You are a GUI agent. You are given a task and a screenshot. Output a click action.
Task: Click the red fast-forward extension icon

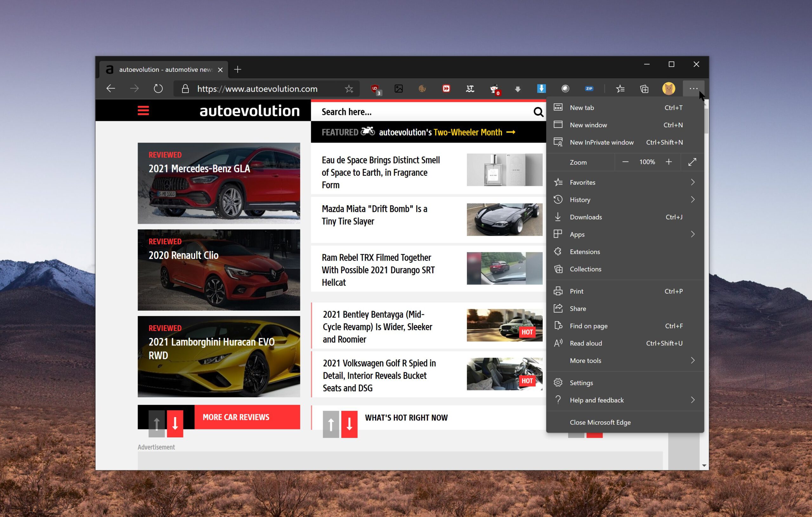pos(446,89)
